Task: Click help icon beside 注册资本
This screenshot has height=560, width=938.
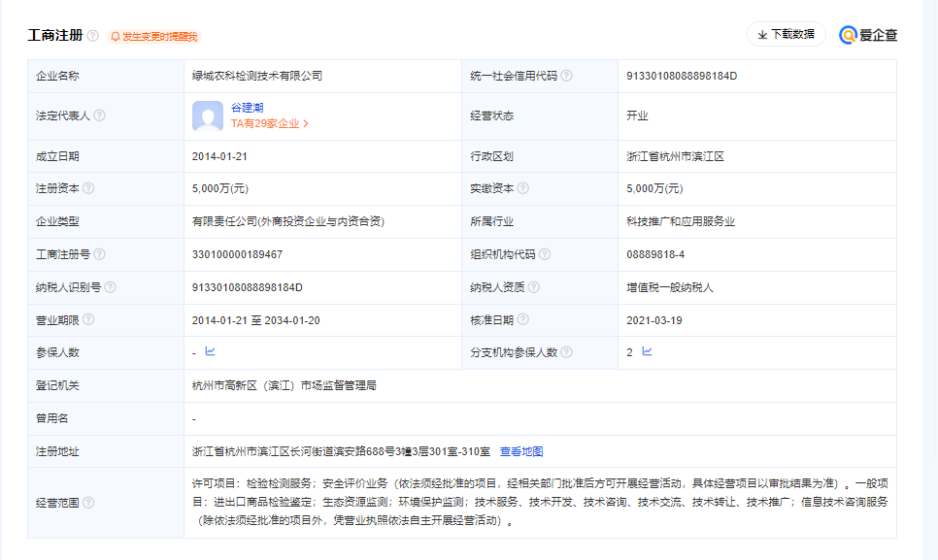Action: (88, 188)
